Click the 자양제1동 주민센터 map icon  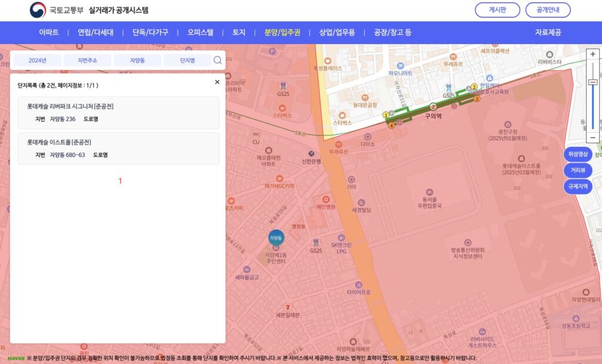[276, 248]
